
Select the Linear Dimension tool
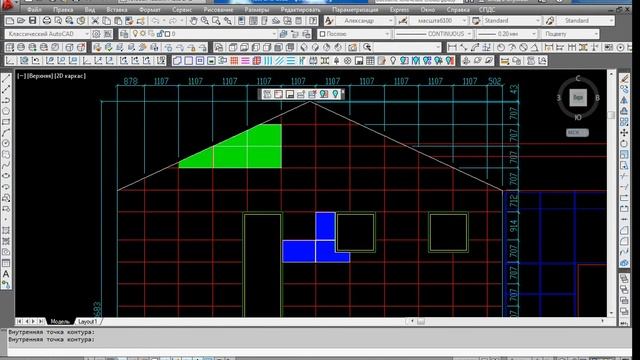452,47
